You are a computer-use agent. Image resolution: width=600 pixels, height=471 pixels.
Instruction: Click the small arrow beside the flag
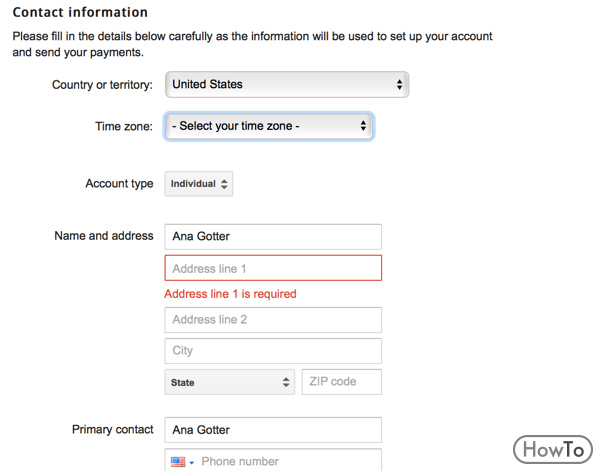(x=192, y=463)
